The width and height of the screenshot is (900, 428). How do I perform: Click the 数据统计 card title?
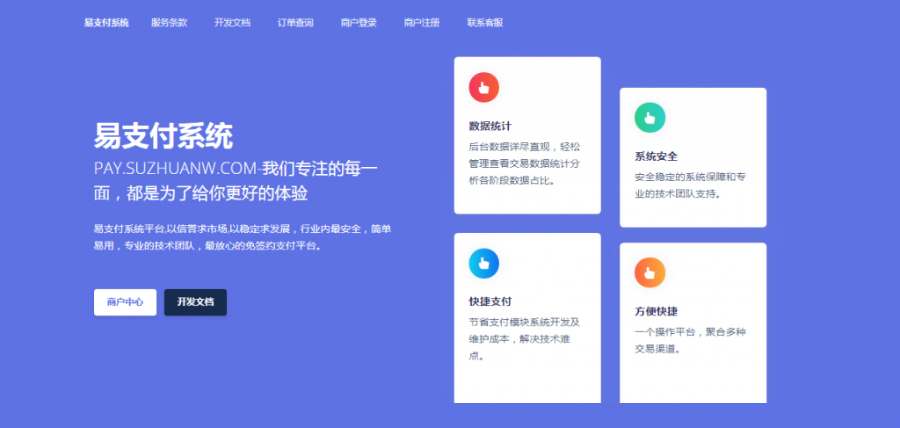[490, 126]
